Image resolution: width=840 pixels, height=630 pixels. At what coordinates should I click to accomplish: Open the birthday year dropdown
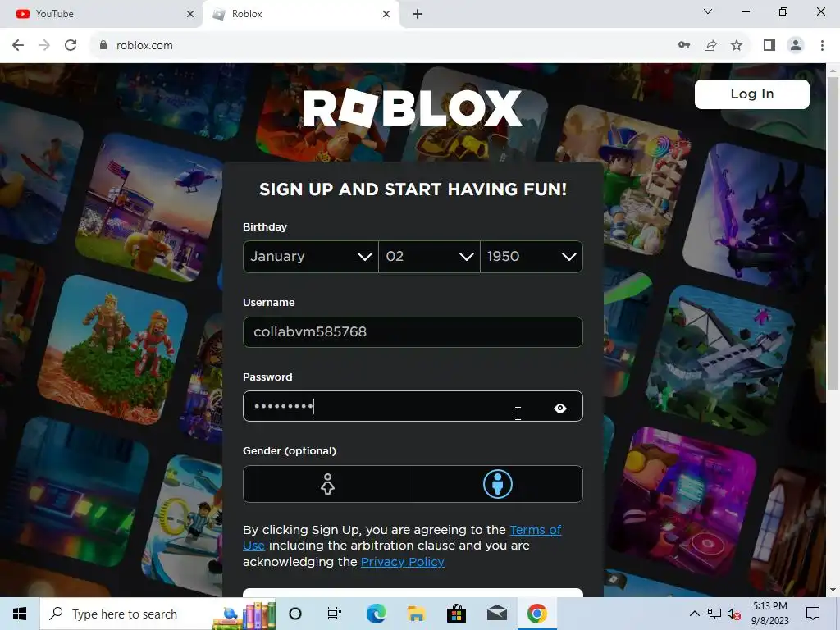click(x=532, y=257)
